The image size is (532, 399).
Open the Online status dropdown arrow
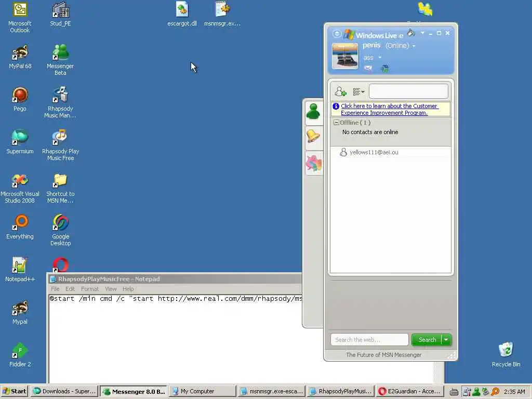pos(414,46)
